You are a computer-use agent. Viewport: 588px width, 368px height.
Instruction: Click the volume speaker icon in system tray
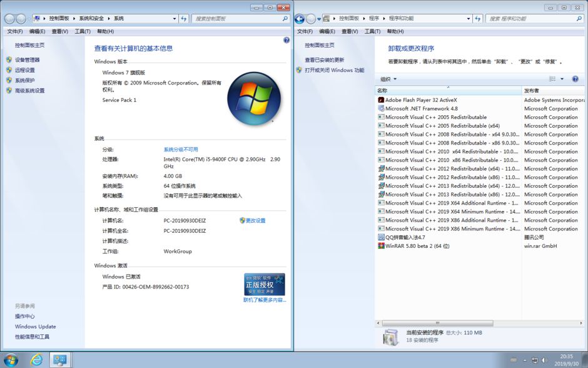pos(544,360)
